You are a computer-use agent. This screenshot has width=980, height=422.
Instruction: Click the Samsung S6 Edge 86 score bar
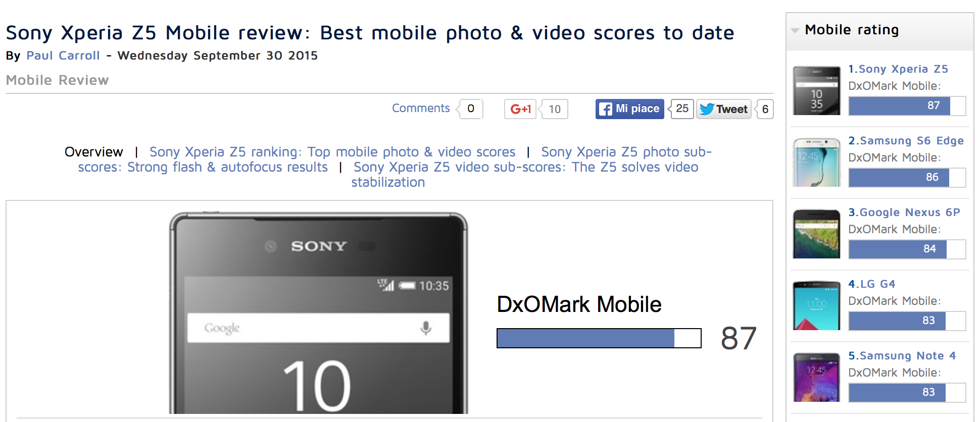907,178
